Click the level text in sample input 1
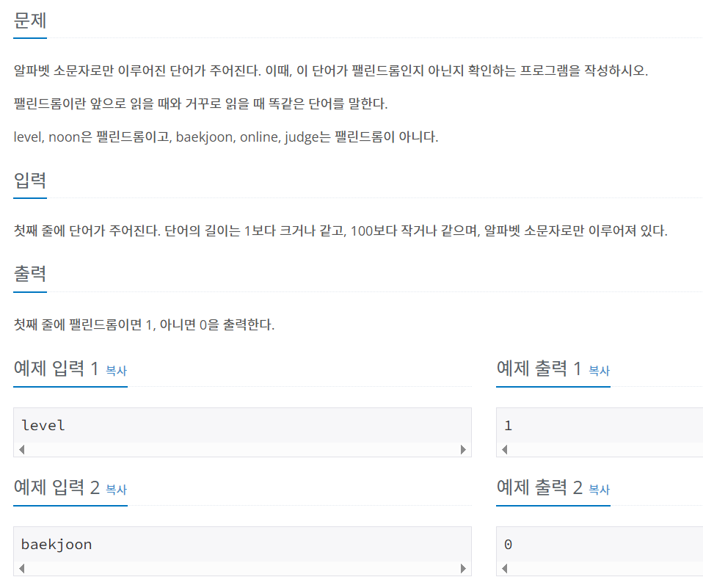The width and height of the screenshot is (703, 588). (x=43, y=425)
